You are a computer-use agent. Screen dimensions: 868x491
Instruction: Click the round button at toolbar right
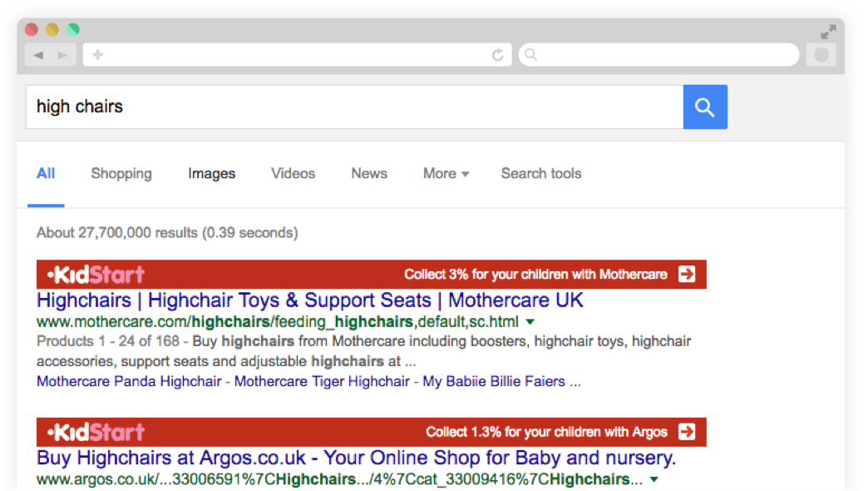click(821, 54)
